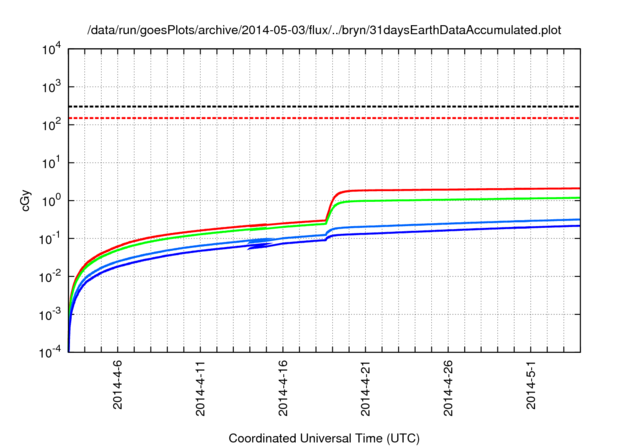Viewport: 640px width, 448px height.
Task: Click the 10^-4 y-axis tick label
Action: pos(50,352)
